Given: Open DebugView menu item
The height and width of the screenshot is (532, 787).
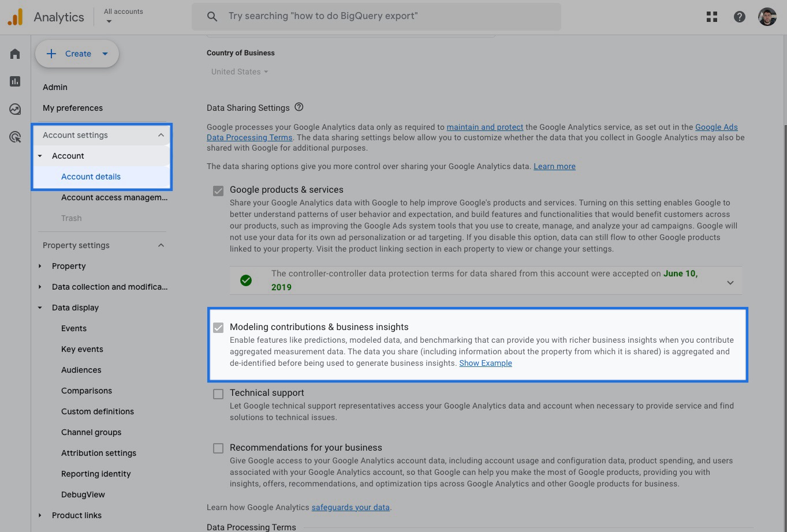Looking at the screenshot, I should click(x=83, y=494).
